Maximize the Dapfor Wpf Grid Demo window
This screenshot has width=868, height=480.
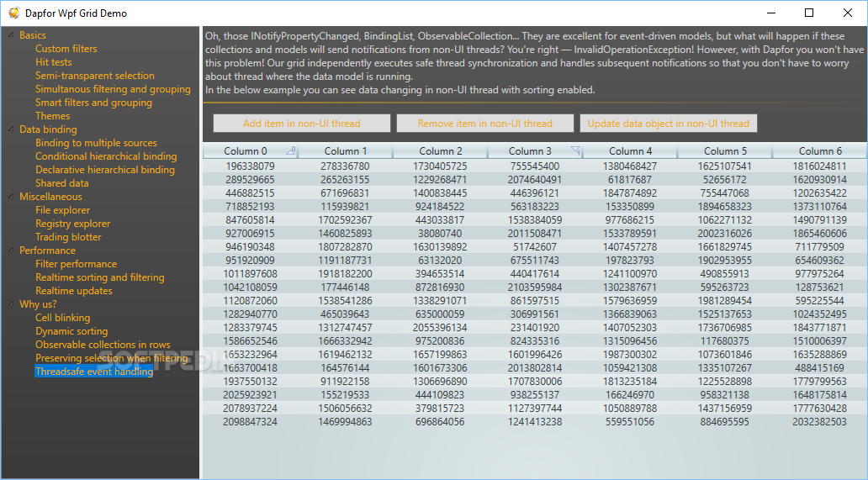point(809,13)
